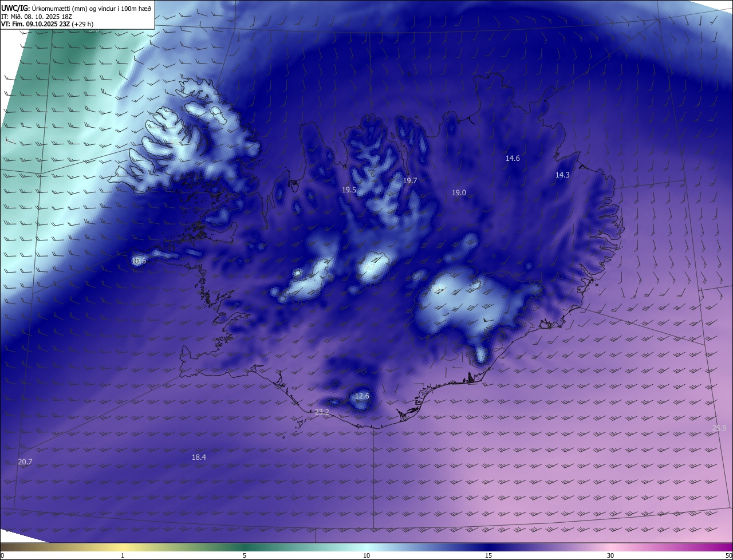Click the colorbar tick labeled 50
The width and height of the screenshot is (733, 560).
[728, 555]
